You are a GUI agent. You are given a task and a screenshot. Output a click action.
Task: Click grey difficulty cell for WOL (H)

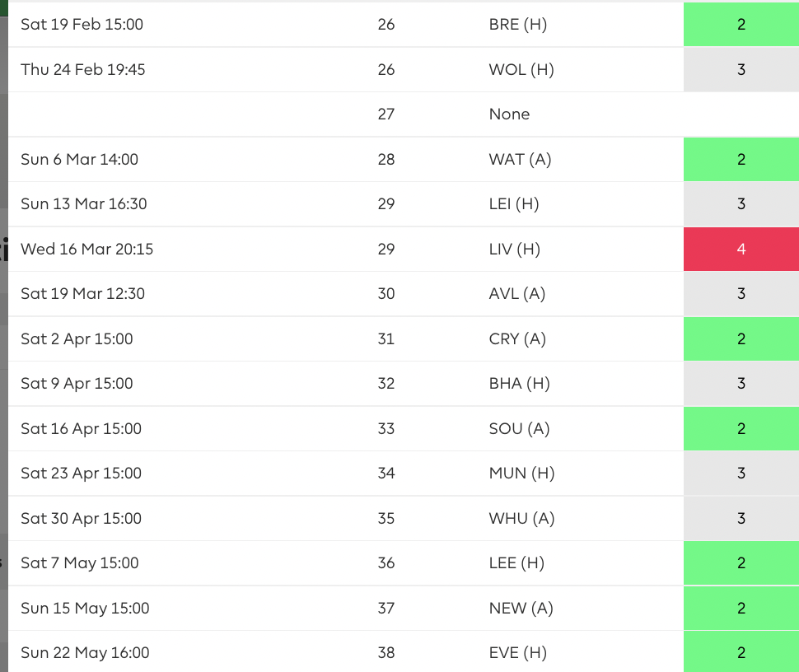pyautogui.click(x=741, y=70)
